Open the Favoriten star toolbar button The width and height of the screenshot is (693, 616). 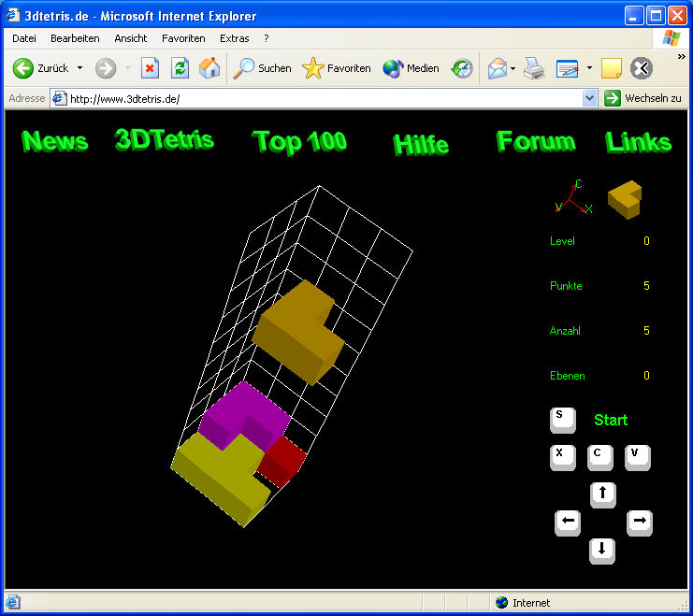(x=337, y=68)
